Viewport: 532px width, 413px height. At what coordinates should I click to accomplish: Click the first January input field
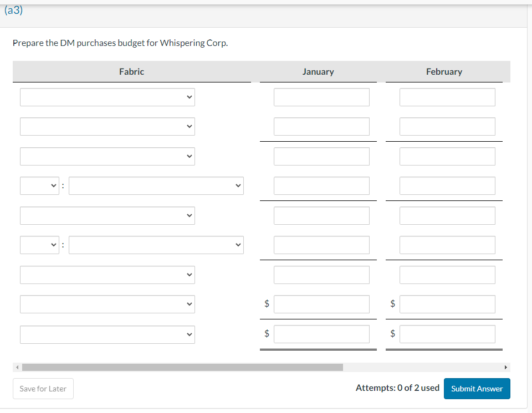pos(321,97)
